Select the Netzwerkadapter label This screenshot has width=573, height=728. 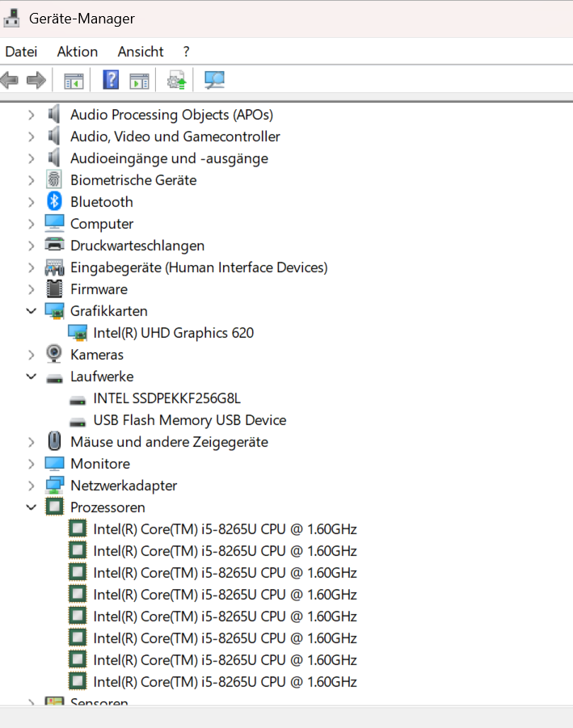pyautogui.click(x=124, y=486)
